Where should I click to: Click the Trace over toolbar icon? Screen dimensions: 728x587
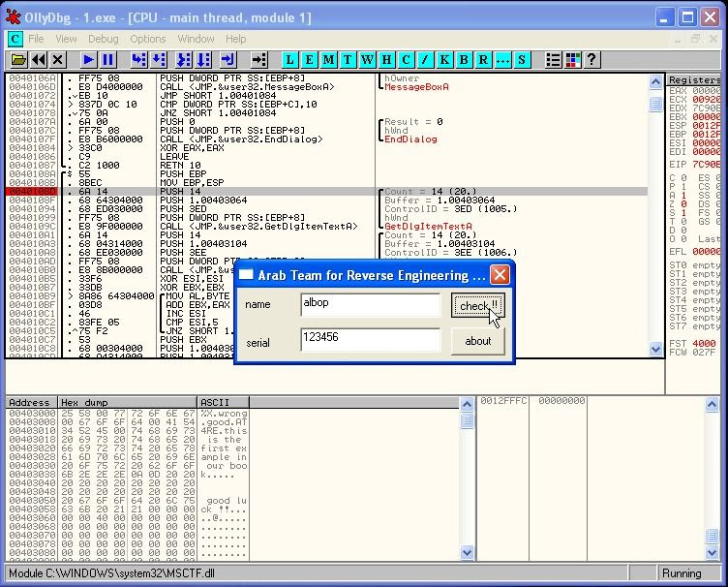(204, 59)
